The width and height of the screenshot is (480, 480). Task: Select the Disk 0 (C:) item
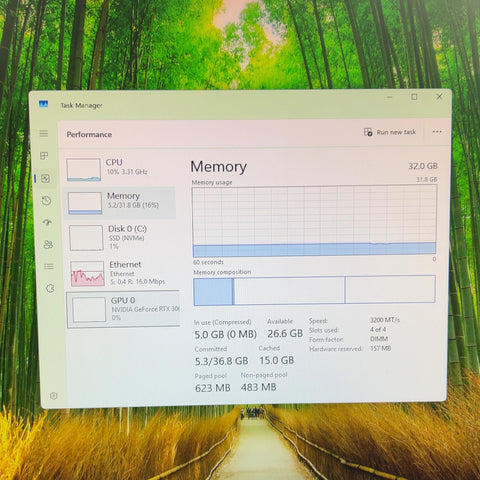(x=122, y=237)
